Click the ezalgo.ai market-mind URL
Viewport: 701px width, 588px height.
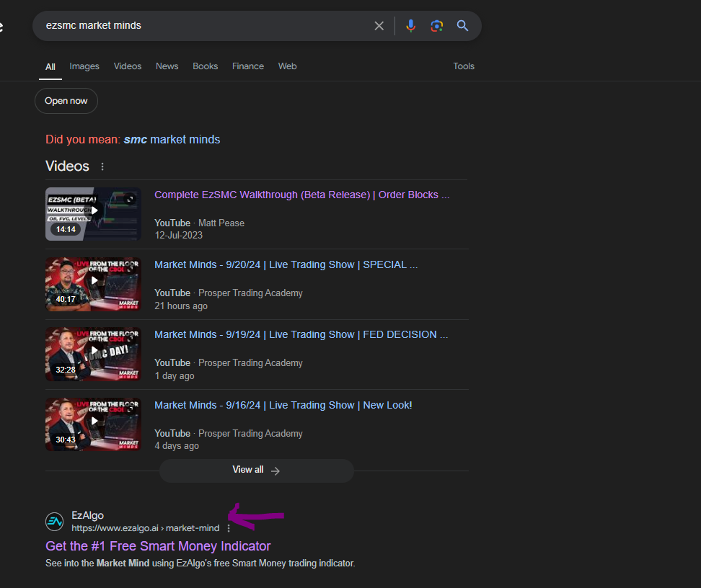146,528
